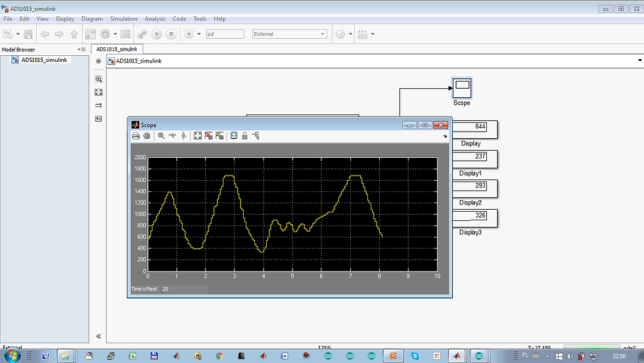
Task: Open Chrome from the taskbar
Action: (x=219, y=356)
